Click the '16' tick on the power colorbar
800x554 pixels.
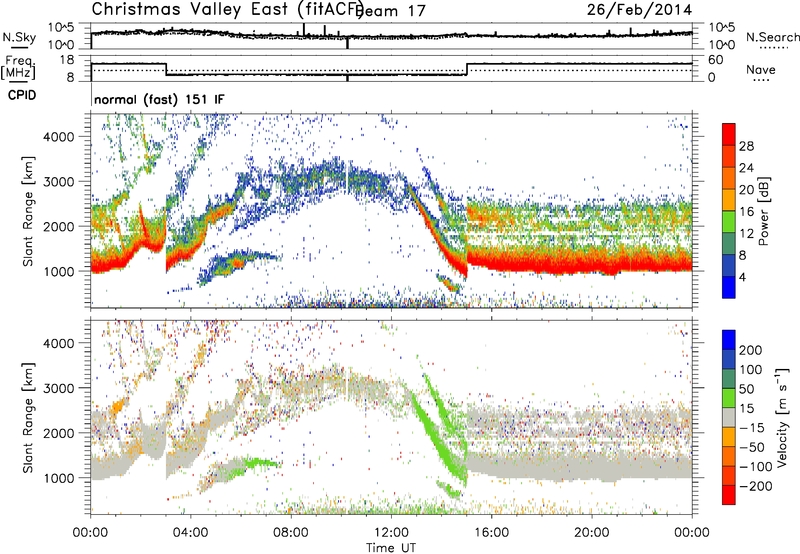pyautogui.click(x=746, y=211)
